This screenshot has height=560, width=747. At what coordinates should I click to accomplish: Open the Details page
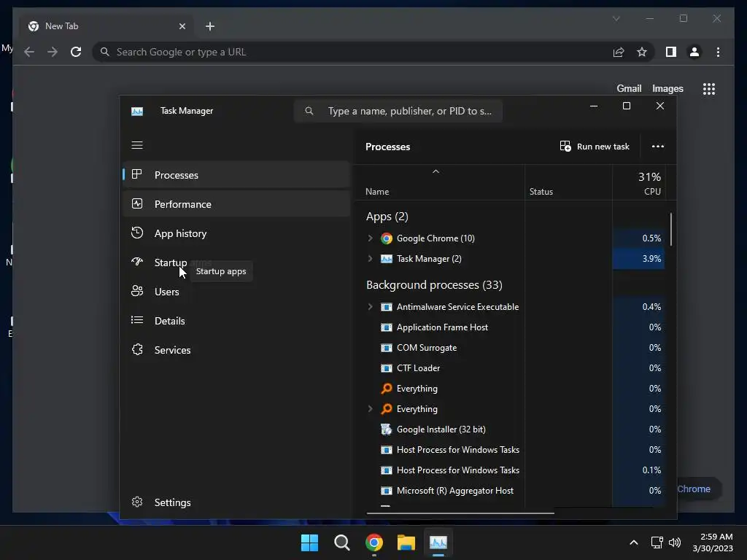coord(236,321)
